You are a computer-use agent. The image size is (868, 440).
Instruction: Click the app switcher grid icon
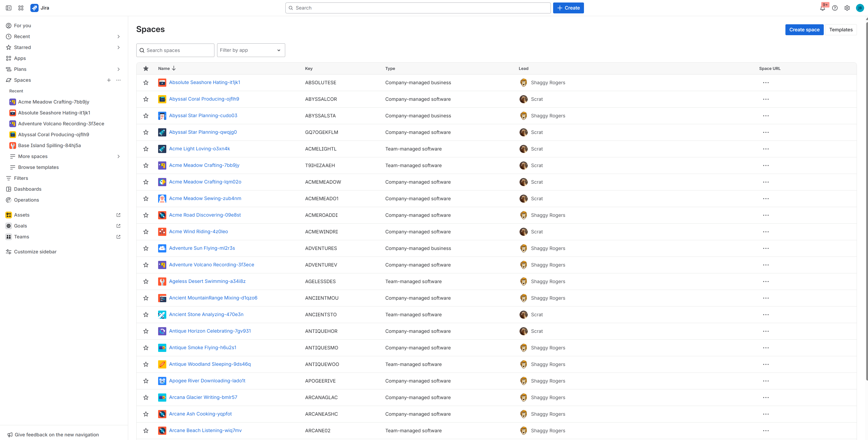point(21,8)
